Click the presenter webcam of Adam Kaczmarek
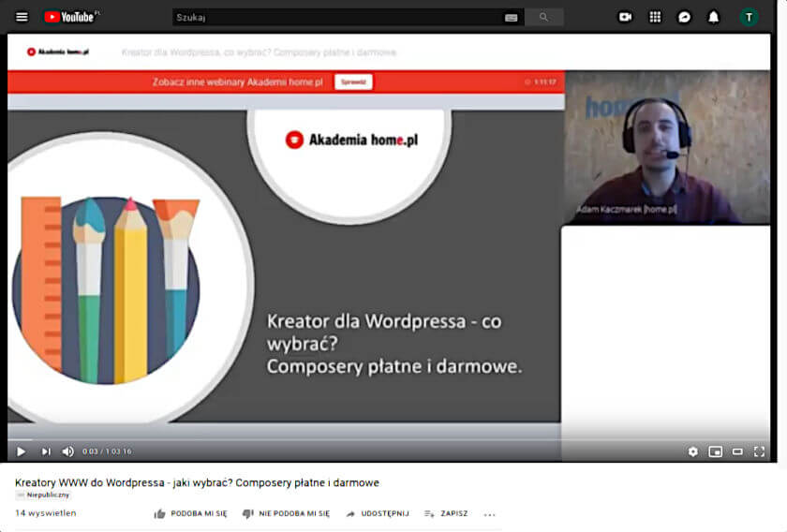The height and width of the screenshot is (532, 787). click(667, 147)
